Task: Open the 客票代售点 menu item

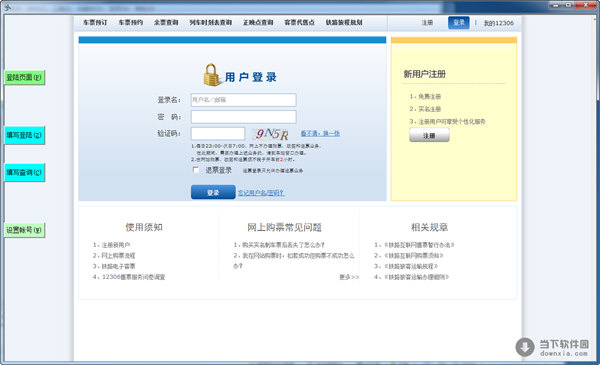Action: [299, 23]
